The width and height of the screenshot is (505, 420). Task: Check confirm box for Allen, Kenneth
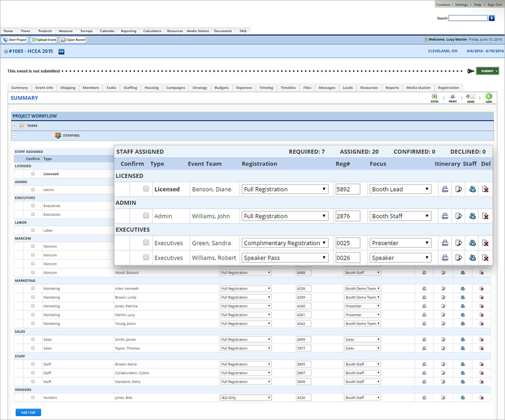click(33, 288)
